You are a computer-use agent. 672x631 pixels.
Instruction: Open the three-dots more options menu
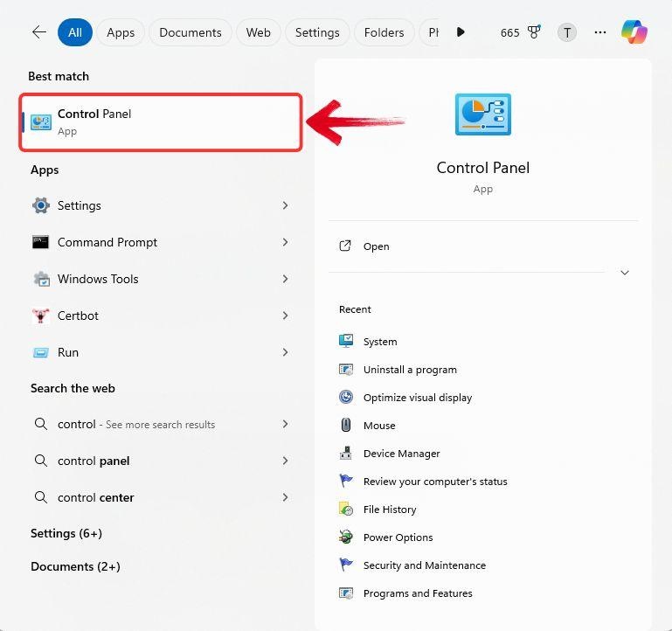[600, 32]
